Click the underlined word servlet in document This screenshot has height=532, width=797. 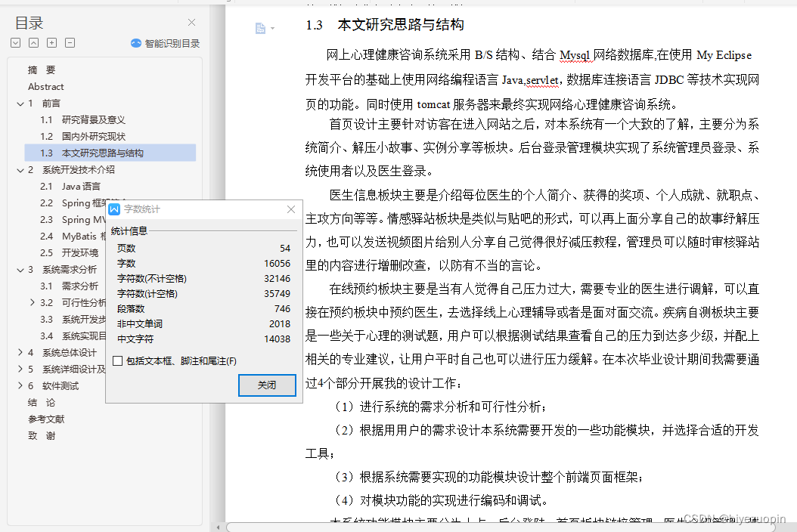(x=542, y=80)
